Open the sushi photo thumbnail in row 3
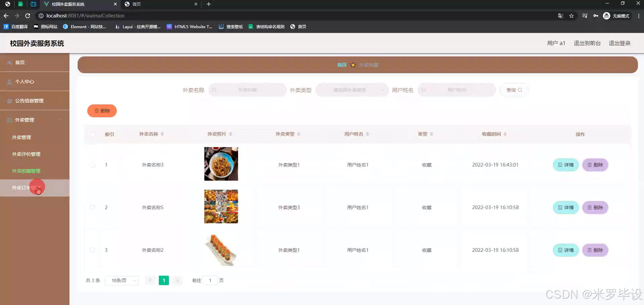The width and height of the screenshot is (644, 305). [x=221, y=250]
